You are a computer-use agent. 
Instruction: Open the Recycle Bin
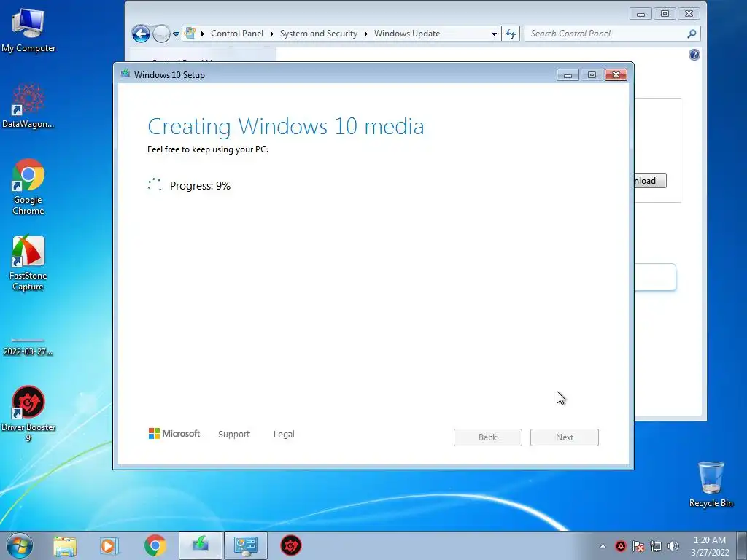(x=711, y=484)
